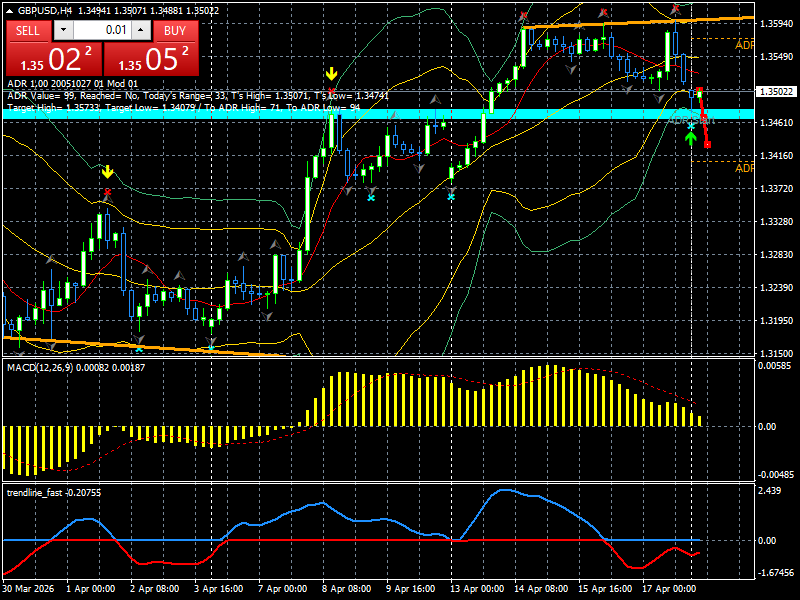The image size is (800, 600).
Task: Click the buy price 1.35052 tile
Action: point(151,59)
